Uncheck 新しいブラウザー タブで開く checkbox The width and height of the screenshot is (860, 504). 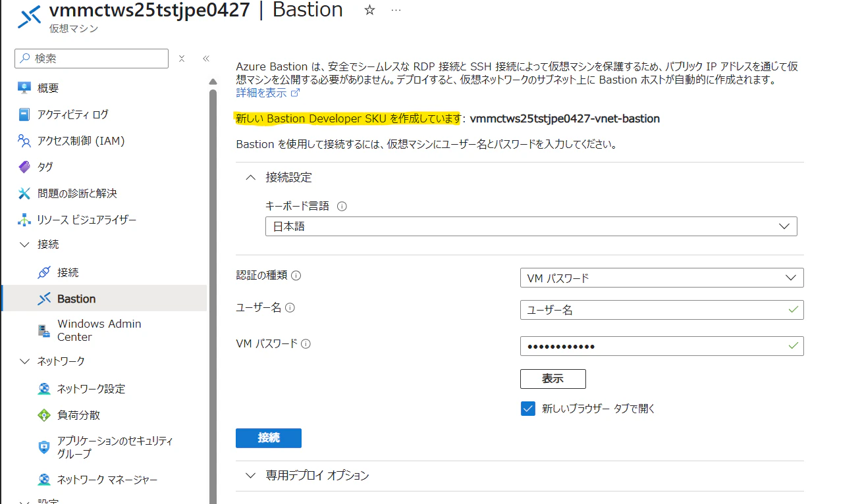pos(527,409)
